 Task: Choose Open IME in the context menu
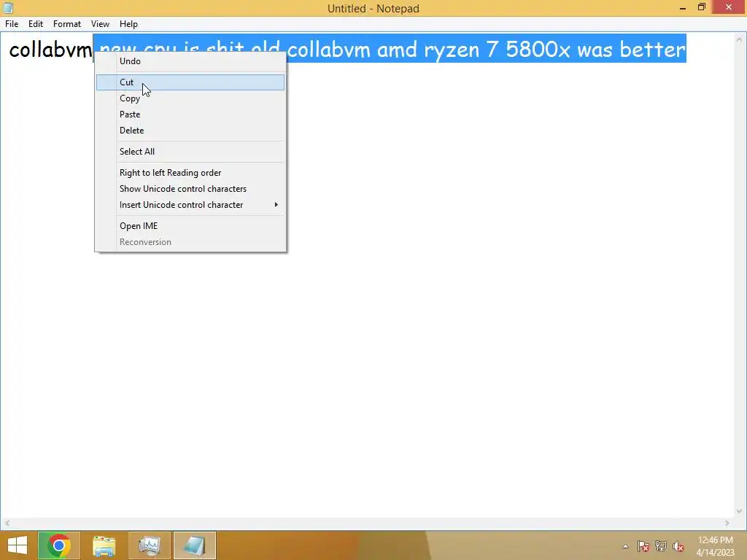pyautogui.click(x=190, y=226)
